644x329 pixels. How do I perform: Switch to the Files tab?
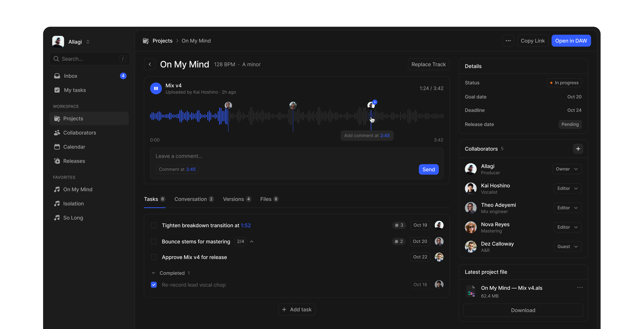[x=269, y=199]
